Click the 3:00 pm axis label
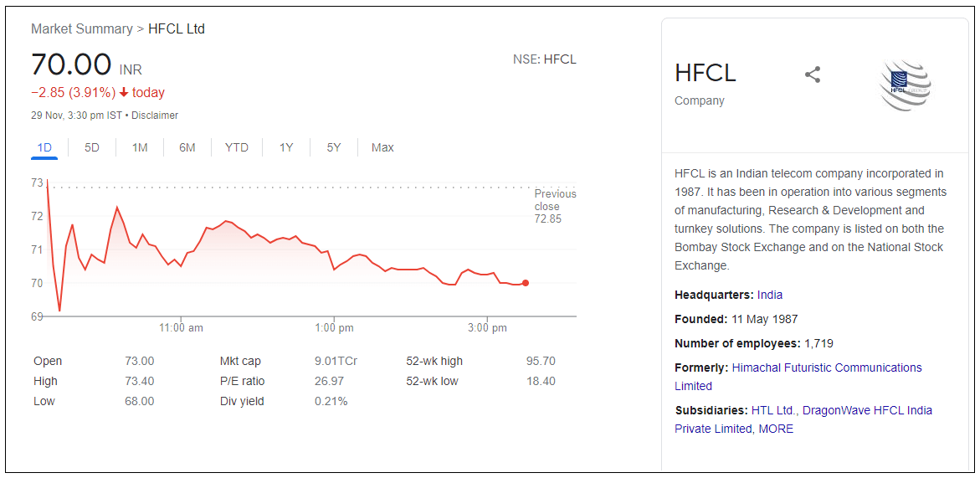Screen dimensions: 980x478 (x=487, y=328)
